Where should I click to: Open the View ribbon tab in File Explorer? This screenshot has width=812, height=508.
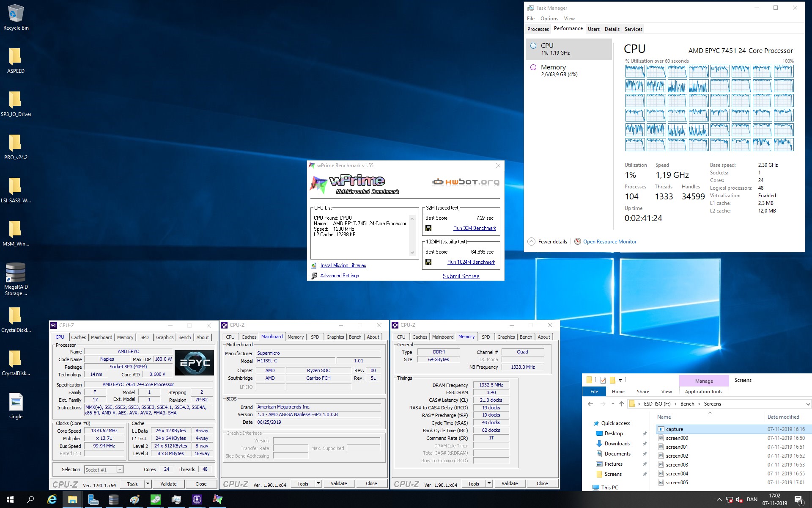(x=667, y=392)
